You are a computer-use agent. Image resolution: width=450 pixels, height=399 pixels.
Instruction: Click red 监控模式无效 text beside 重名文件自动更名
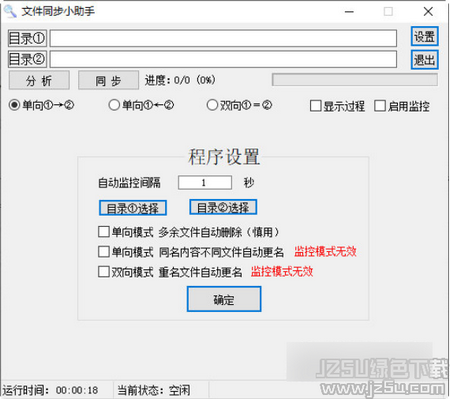[x=282, y=272]
